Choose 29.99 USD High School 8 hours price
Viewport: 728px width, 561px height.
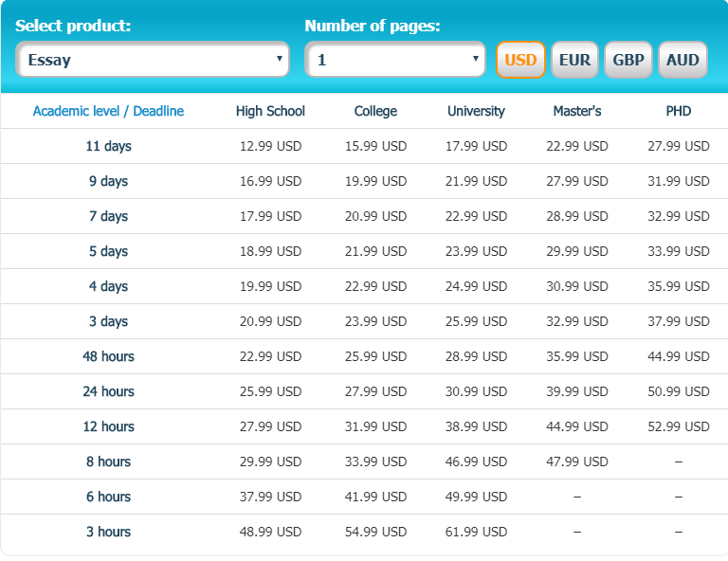tap(270, 461)
